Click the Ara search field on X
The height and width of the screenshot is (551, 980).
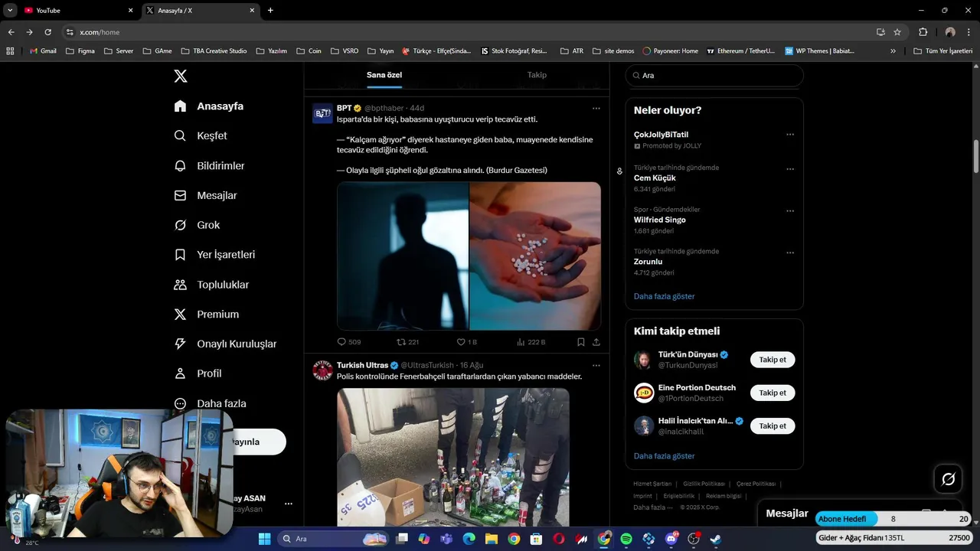coord(714,76)
